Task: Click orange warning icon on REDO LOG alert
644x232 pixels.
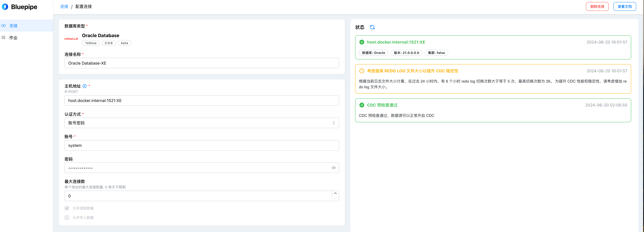Action: click(x=362, y=71)
